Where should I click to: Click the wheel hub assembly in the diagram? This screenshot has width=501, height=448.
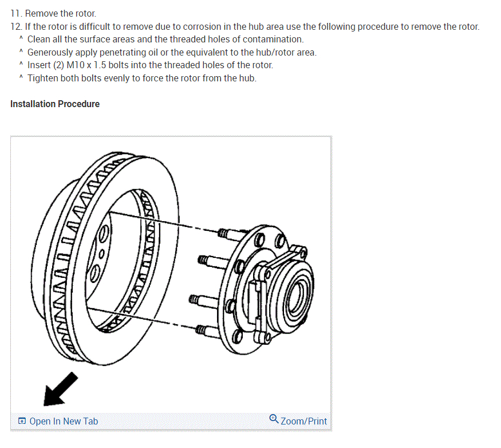point(266,290)
